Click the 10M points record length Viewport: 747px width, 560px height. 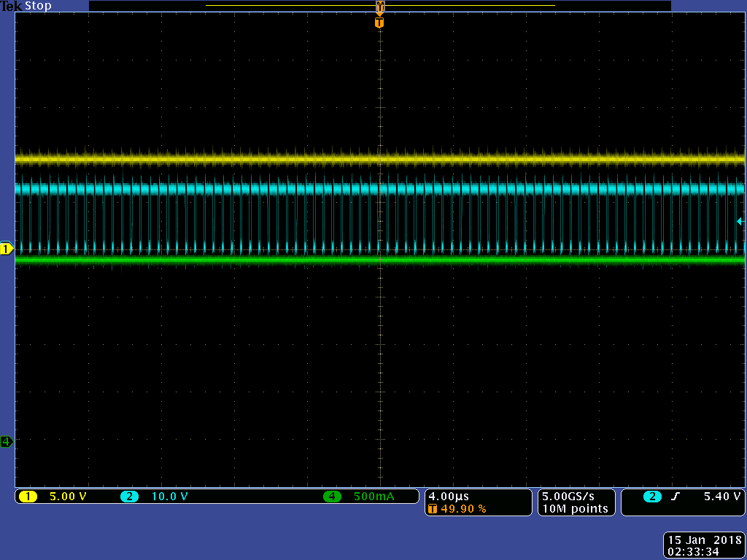pos(575,509)
